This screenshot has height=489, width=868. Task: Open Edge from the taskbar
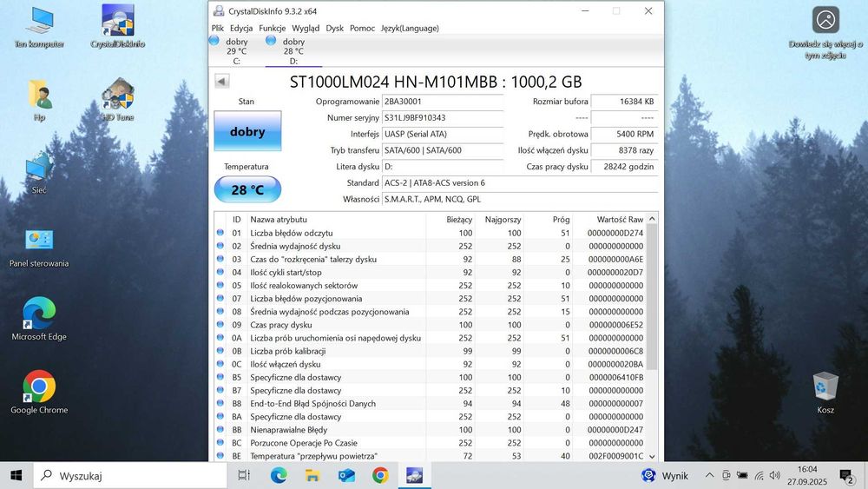pyautogui.click(x=279, y=475)
